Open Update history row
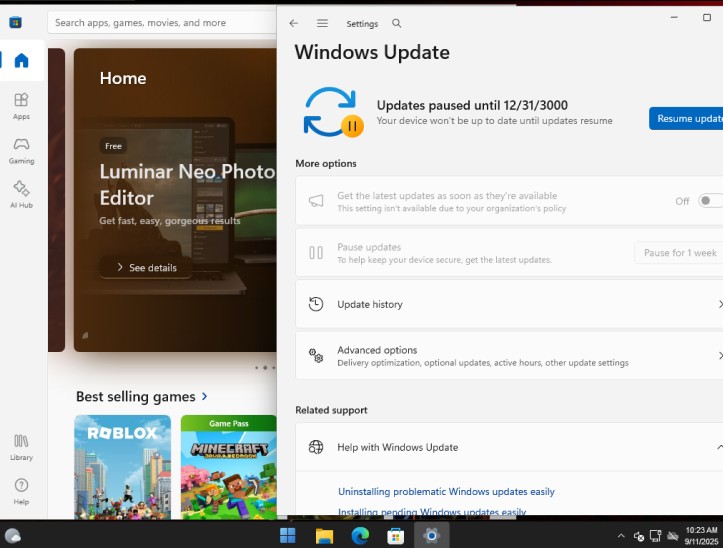 (x=509, y=304)
